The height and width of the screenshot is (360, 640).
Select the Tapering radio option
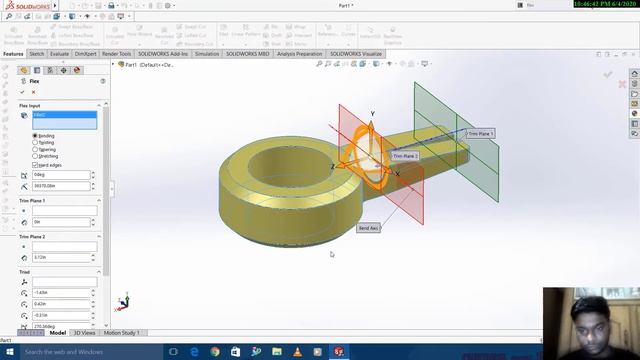tap(35, 149)
